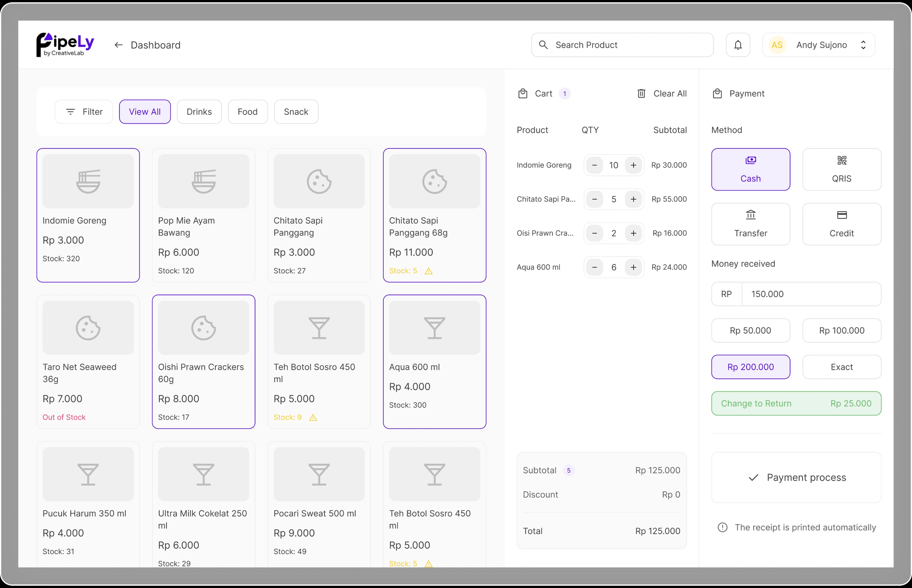Click the warning icon beside Stock: 9

[313, 417]
